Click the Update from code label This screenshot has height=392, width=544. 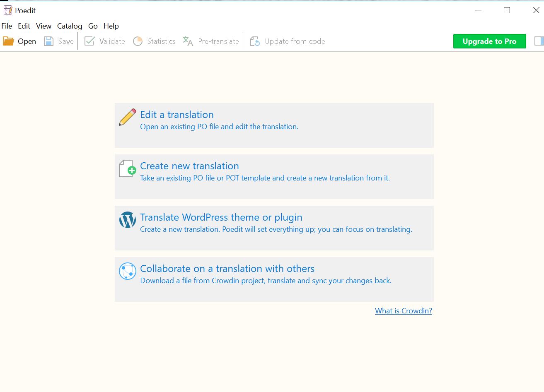coord(295,41)
